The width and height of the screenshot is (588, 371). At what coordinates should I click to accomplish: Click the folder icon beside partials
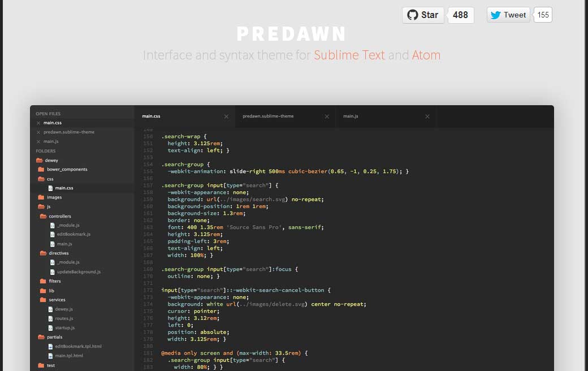pyautogui.click(x=42, y=337)
